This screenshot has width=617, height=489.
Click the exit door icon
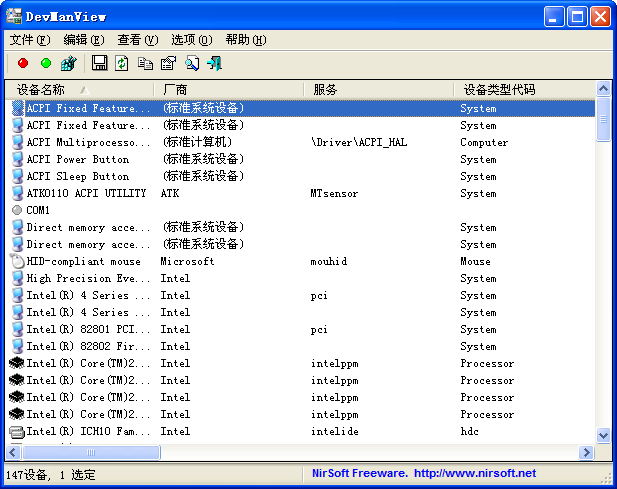click(x=214, y=64)
